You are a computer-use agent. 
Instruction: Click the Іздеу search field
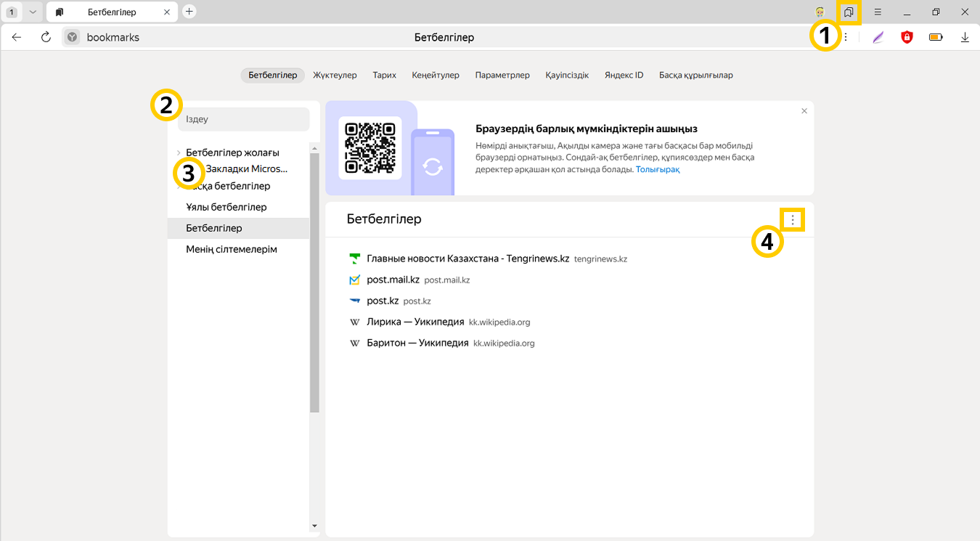pos(244,119)
